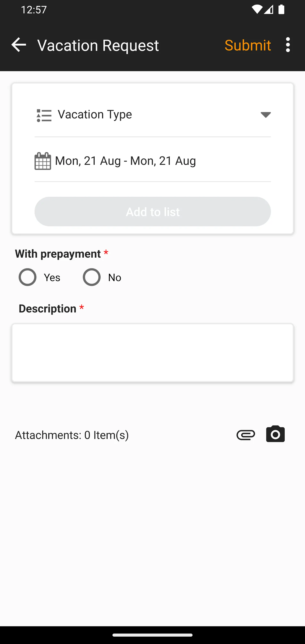Tap the list icon beside Vacation Type
The width and height of the screenshot is (305, 644).
click(x=44, y=115)
